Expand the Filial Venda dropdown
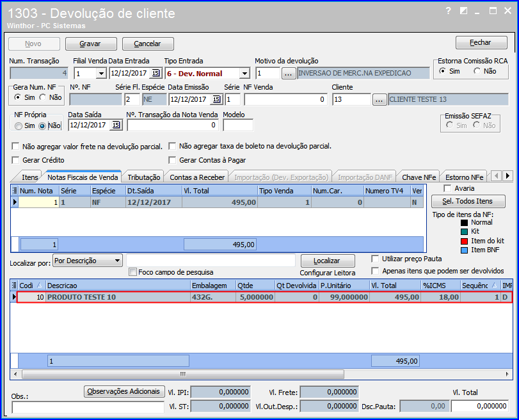Image resolution: width=519 pixels, height=420 pixels. [x=101, y=73]
